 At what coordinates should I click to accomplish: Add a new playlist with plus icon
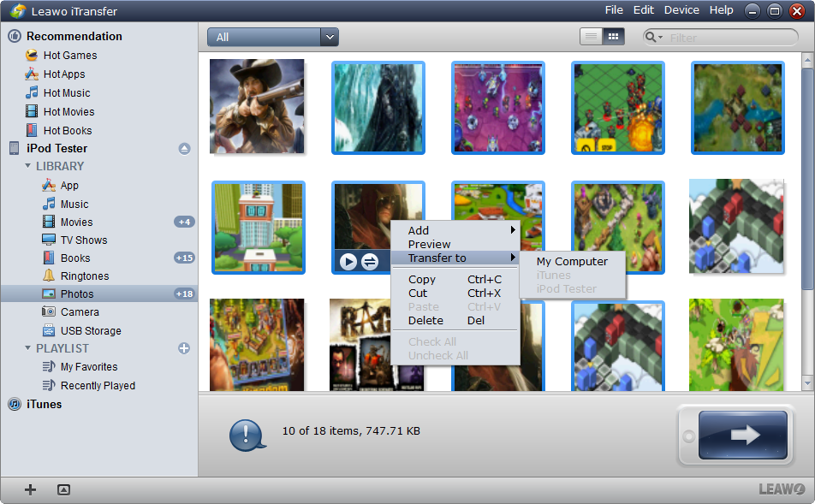184,348
